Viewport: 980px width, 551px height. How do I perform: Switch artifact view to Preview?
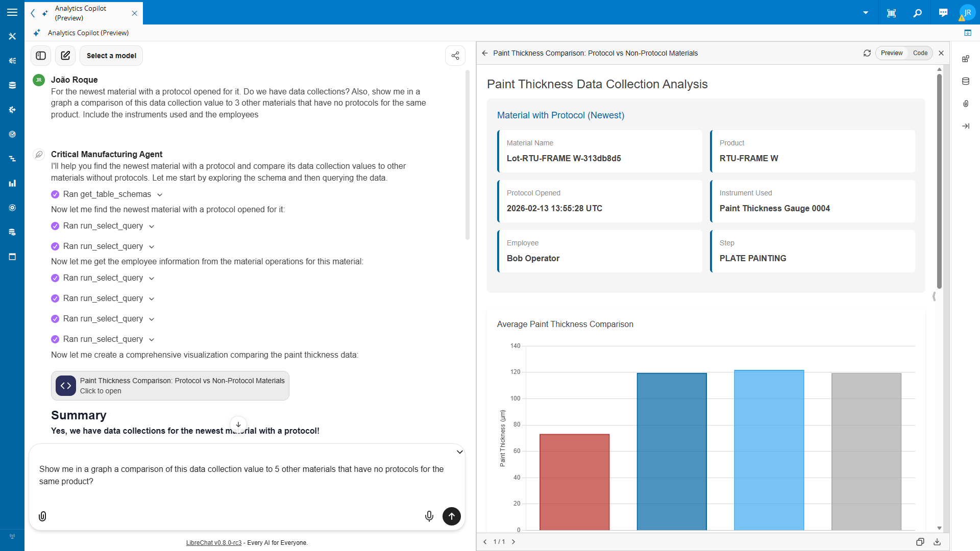pos(891,53)
